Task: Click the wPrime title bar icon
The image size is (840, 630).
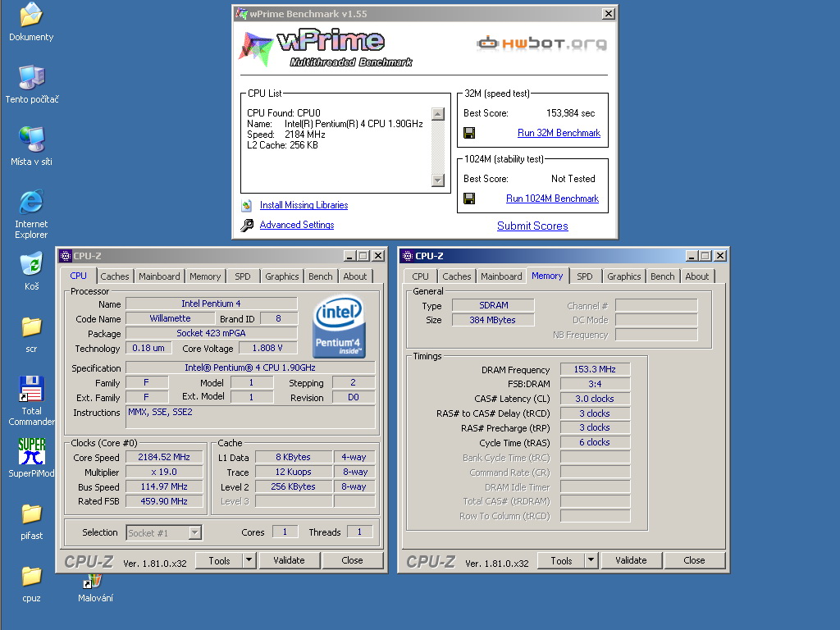Action: (x=242, y=14)
